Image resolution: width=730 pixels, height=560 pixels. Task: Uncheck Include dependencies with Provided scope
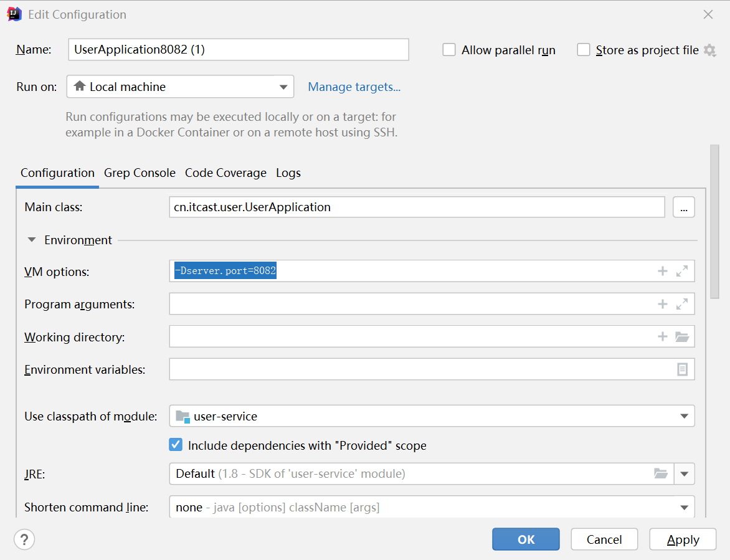176,445
